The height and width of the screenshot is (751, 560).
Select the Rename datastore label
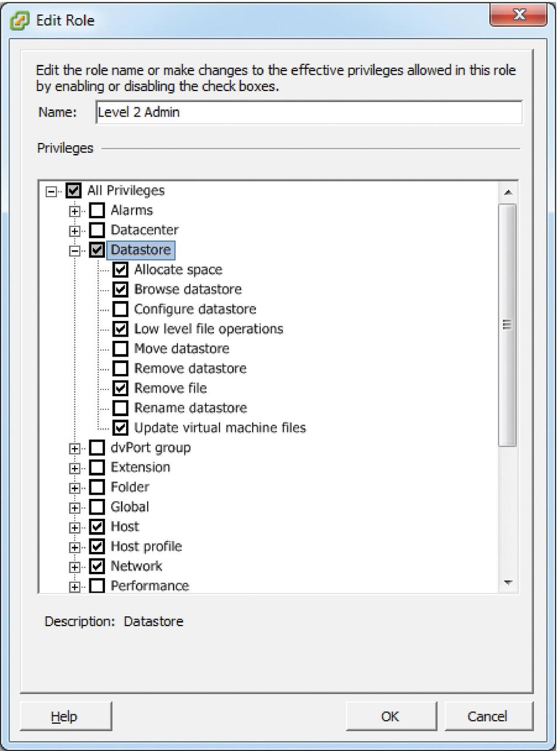point(190,408)
